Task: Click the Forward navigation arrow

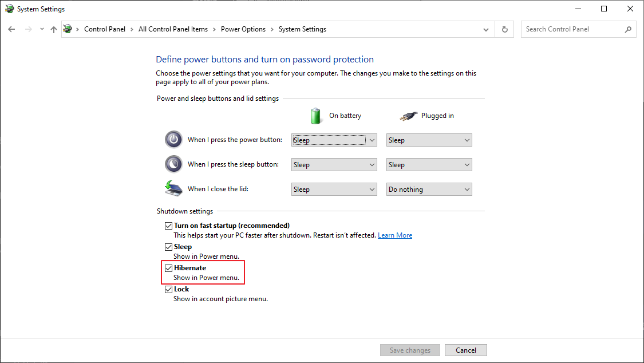Action: (29, 29)
